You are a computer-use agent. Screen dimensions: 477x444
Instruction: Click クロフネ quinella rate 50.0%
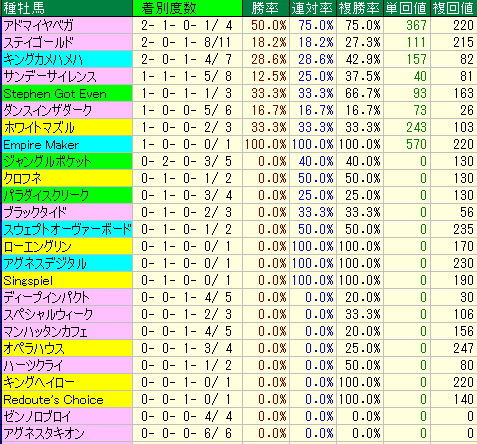pyautogui.click(x=316, y=178)
